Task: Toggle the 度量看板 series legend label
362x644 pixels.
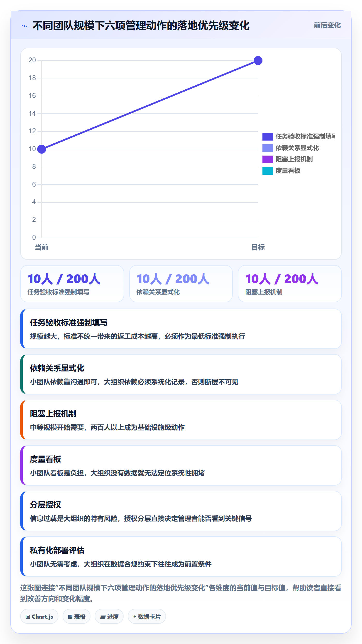Action: [x=288, y=171]
